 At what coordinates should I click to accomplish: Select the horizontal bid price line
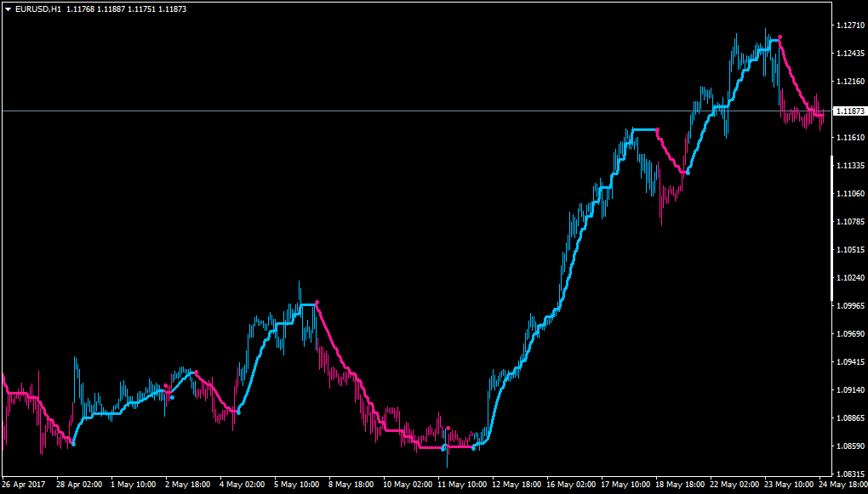click(416, 111)
